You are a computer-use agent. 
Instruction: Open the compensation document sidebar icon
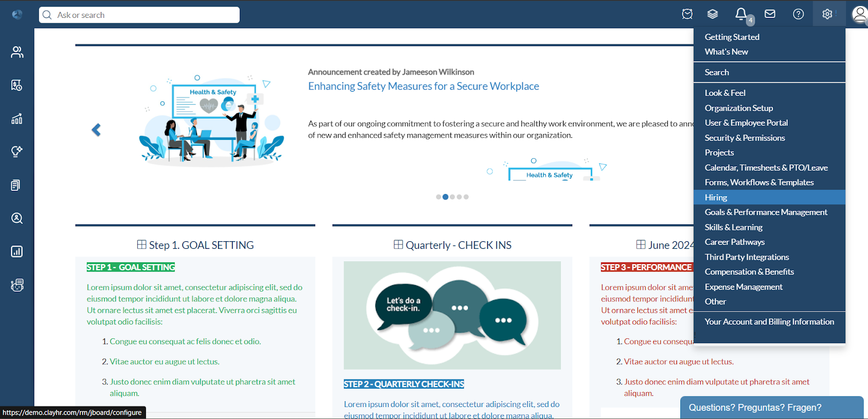point(17,85)
